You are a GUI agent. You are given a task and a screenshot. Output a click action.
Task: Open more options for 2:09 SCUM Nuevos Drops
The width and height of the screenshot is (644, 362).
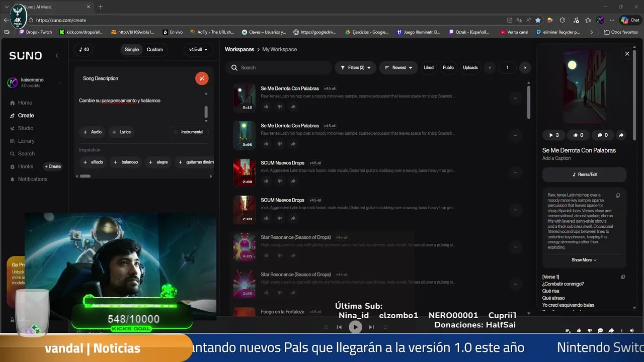point(515,210)
